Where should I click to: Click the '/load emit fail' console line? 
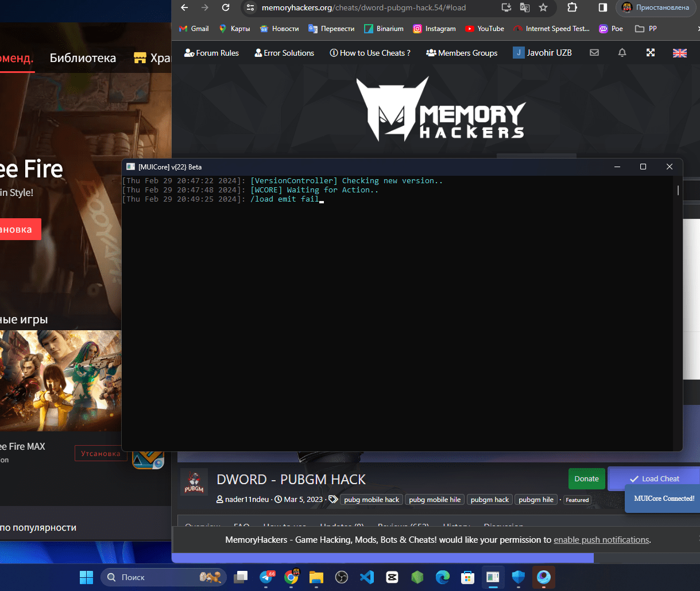point(284,199)
